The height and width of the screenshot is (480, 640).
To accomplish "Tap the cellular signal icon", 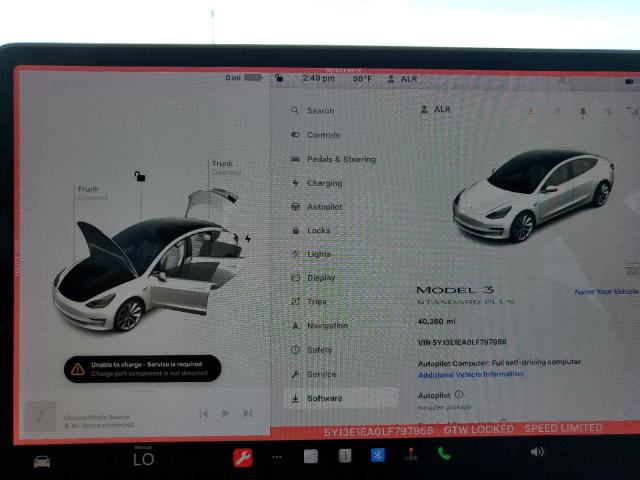I will click(632, 110).
